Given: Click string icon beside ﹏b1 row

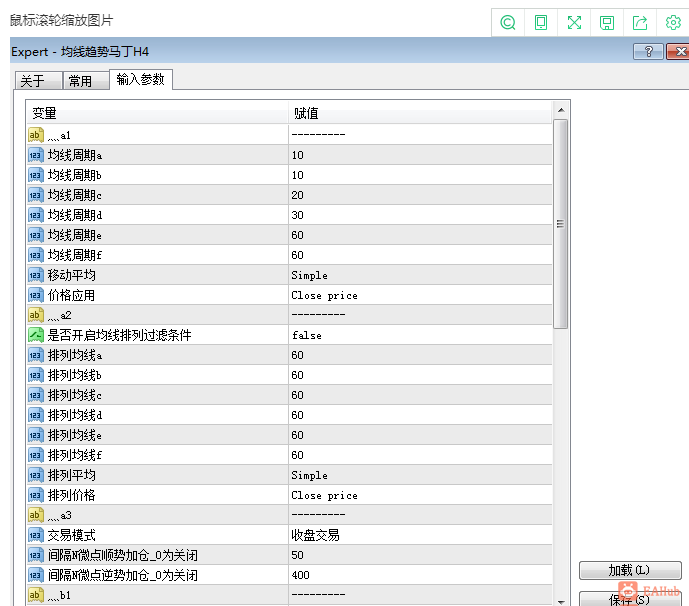Looking at the screenshot, I should click(x=36, y=595).
